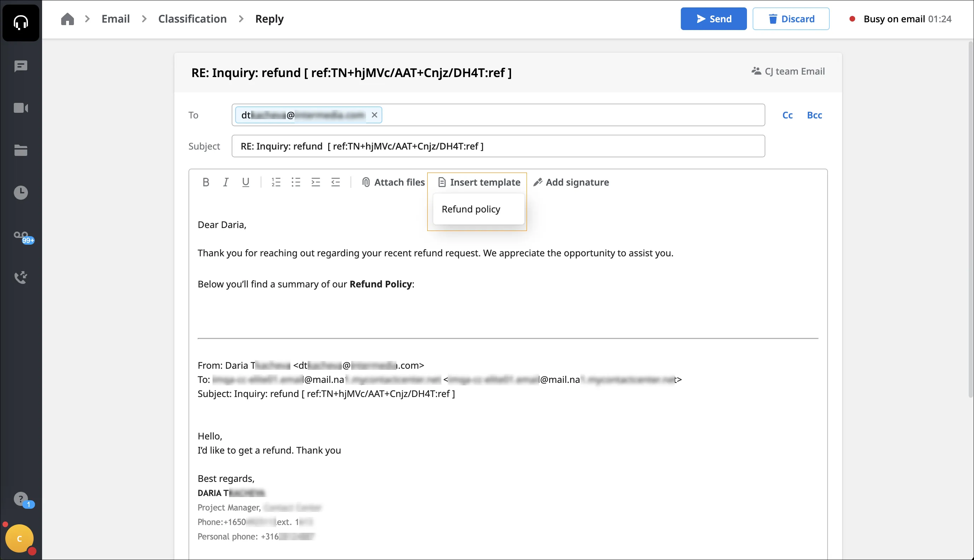This screenshot has width=974, height=560.
Task: Click the page vertical scrollbar
Action: [x=971, y=219]
